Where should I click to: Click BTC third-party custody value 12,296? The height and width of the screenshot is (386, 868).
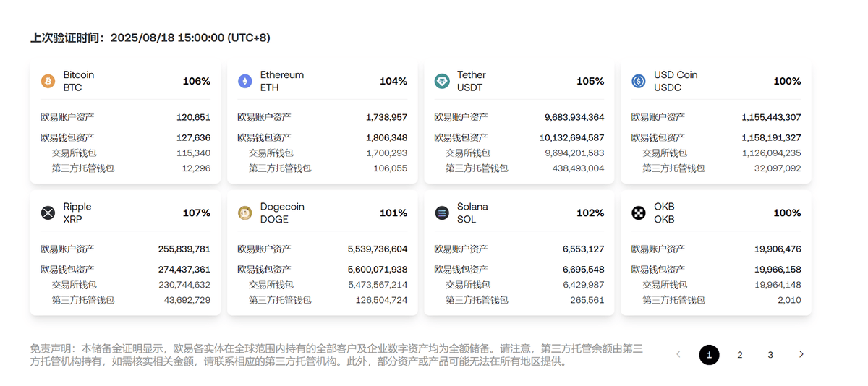tap(195, 168)
